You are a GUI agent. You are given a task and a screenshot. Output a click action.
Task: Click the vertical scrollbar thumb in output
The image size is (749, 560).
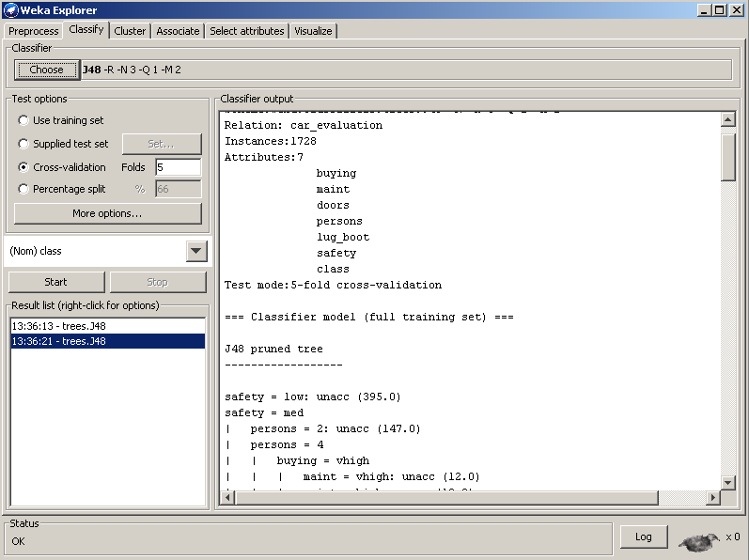(x=728, y=158)
